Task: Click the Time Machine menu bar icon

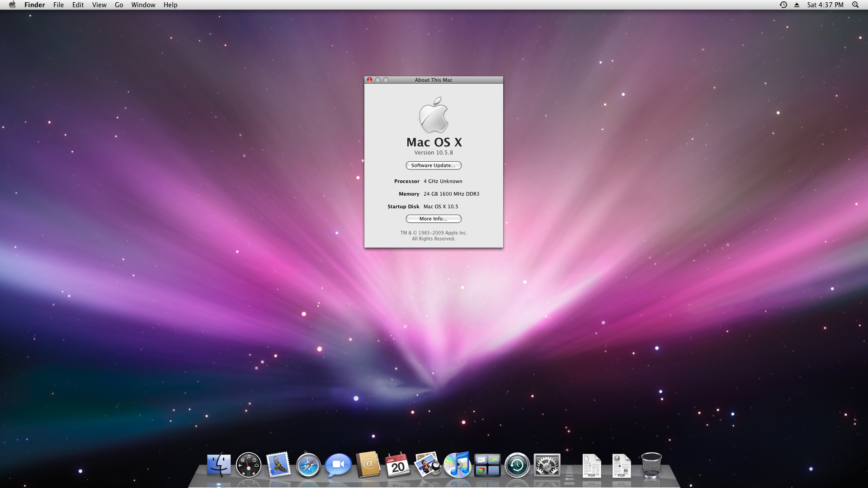Action: coord(783,5)
